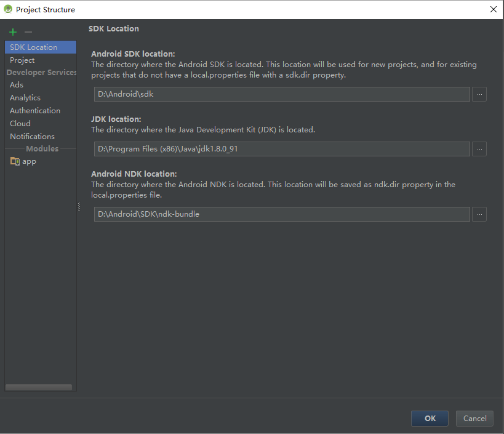The width and height of the screenshot is (504, 434).
Task: Browse for the Android SDK location
Action: [x=479, y=94]
